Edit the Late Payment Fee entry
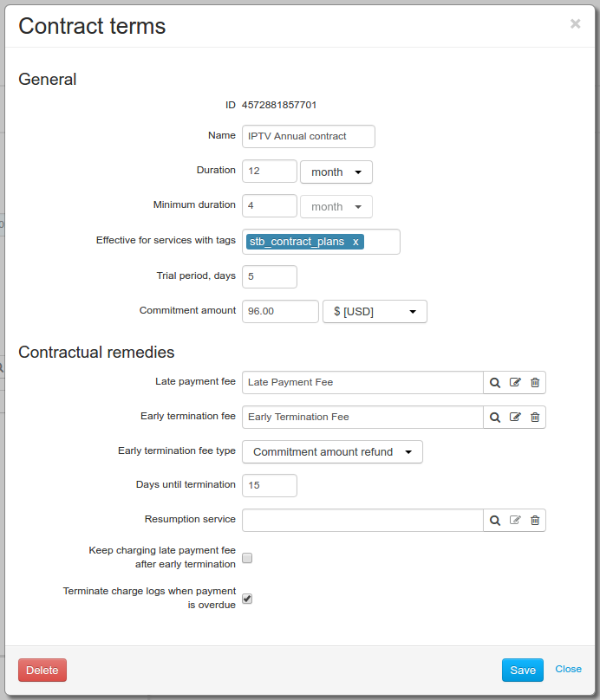This screenshot has height=700, width=600. tap(515, 383)
